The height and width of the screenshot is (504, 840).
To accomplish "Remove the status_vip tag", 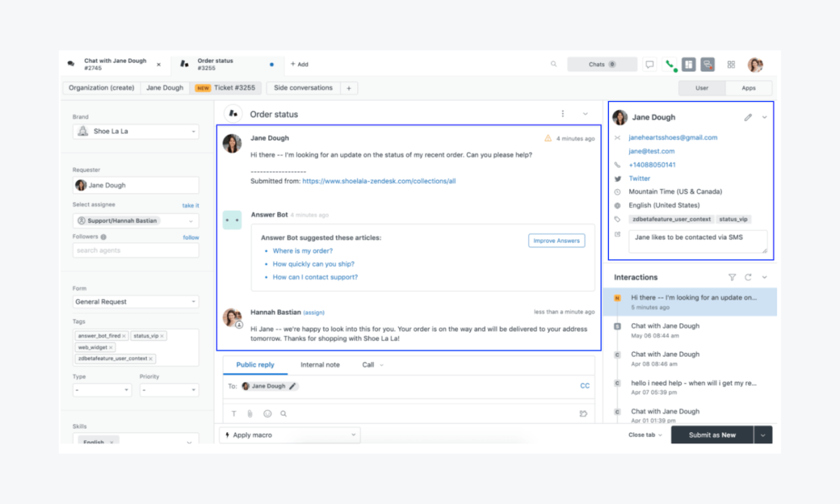I will pos(162,336).
